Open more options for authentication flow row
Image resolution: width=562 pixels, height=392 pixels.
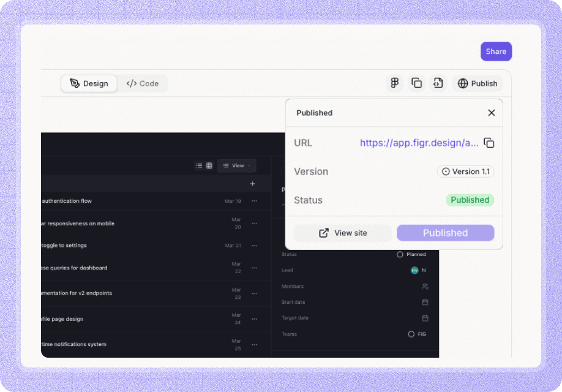pyautogui.click(x=255, y=201)
